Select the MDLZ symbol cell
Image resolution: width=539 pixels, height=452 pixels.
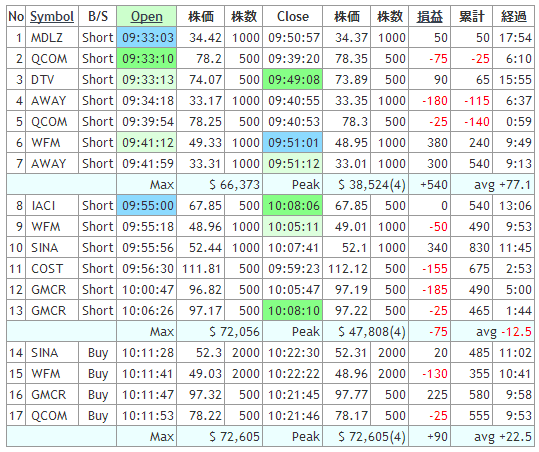pos(52,37)
